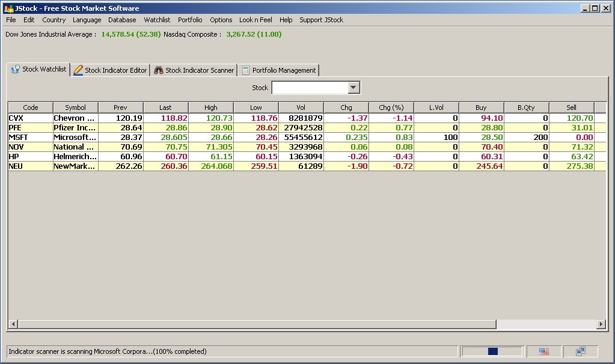Click the horizontal scrollbar right arrow
615x364 pixels.
601,324
